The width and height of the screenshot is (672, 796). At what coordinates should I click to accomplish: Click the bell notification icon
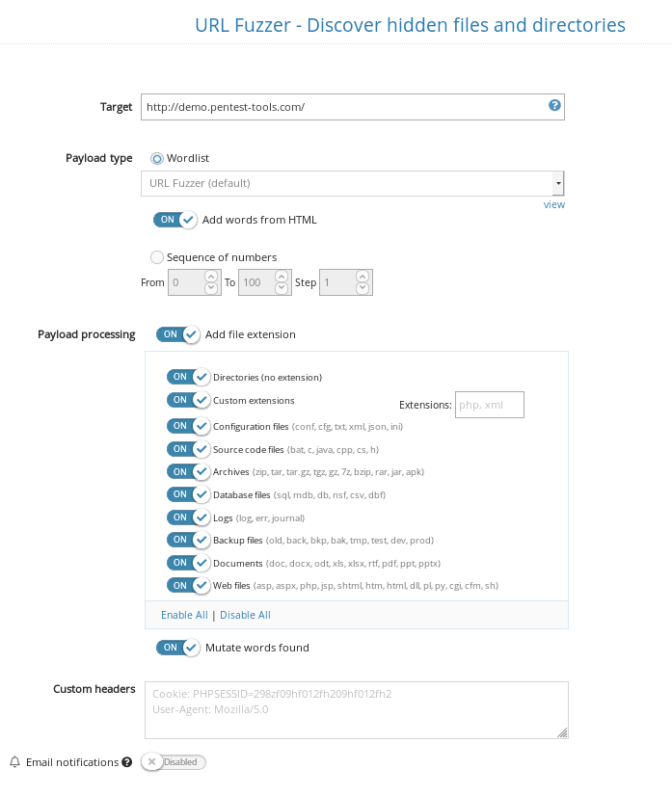pyautogui.click(x=13, y=762)
